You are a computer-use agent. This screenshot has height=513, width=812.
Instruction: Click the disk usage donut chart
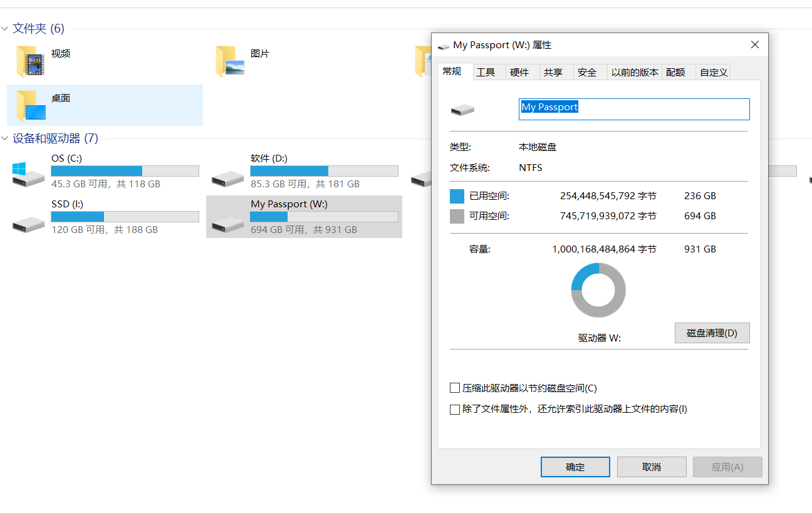(598, 290)
